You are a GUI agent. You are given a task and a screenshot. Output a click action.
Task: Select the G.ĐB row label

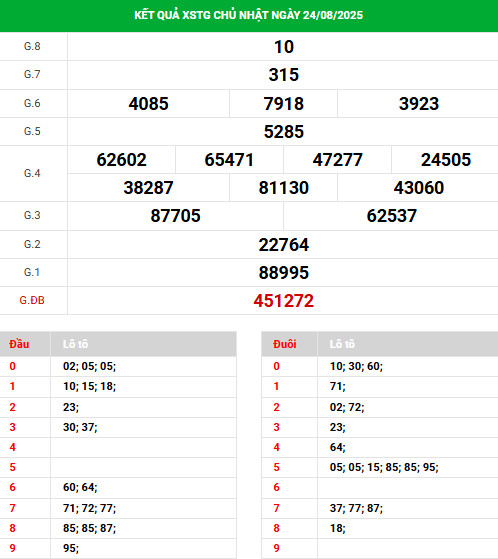click(x=32, y=301)
